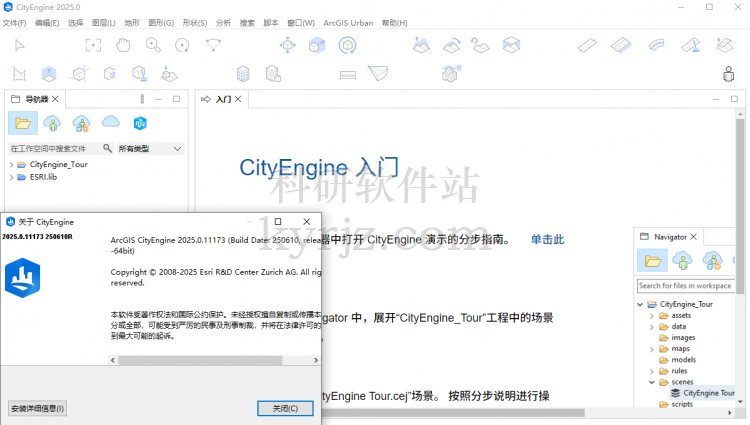
Task: Expand the maps folder
Action: 651,349
